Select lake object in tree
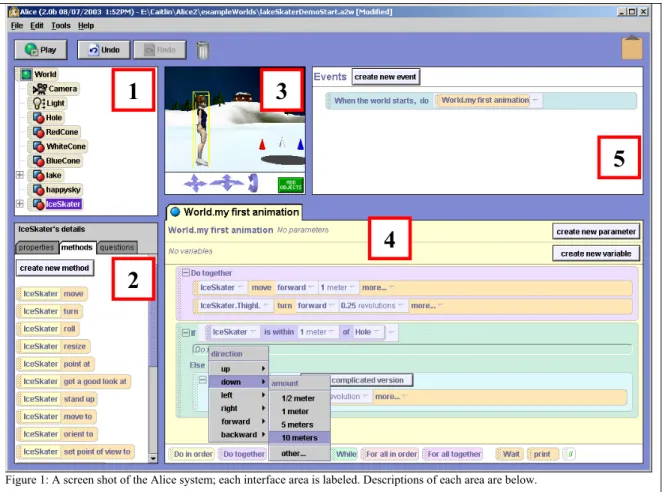 click(x=47, y=175)
